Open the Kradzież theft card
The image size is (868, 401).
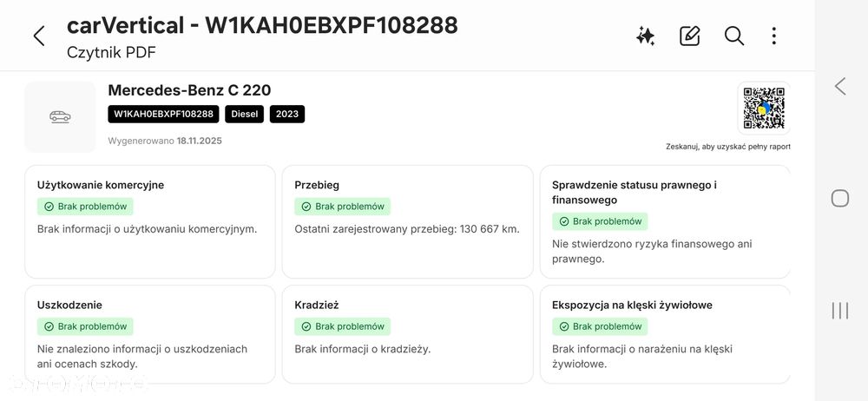[407, 334]
